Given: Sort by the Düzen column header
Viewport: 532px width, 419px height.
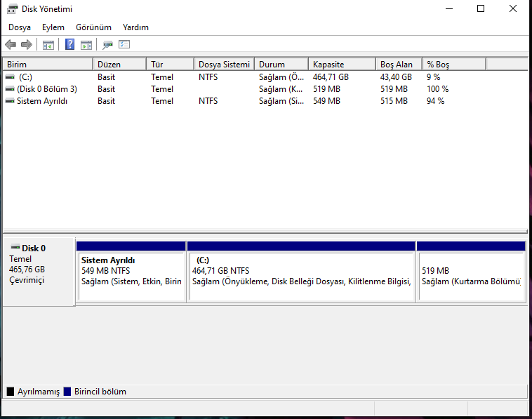Looking at the screenshot, I should [x=119, y=64].
